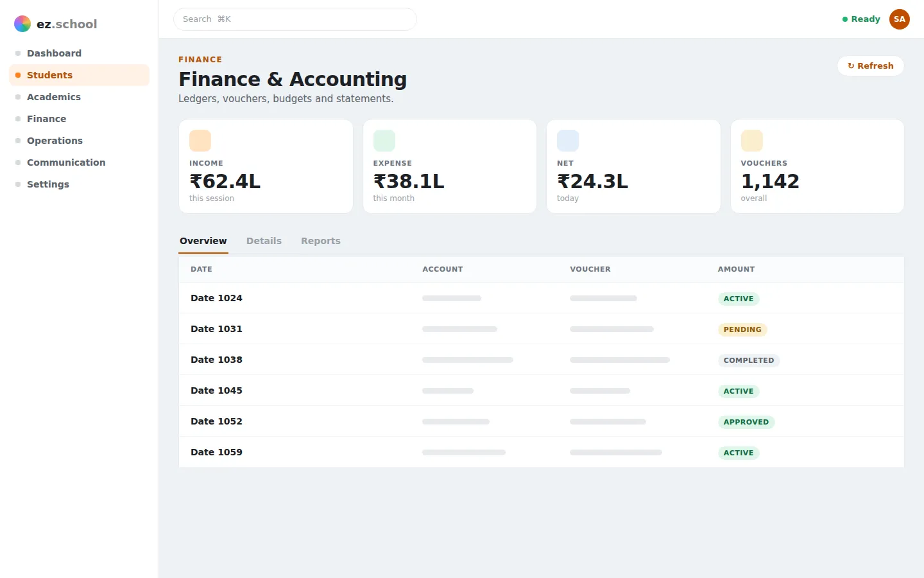Focus the Search input field
The height and width of the screenshot is (578, 924).
click(295, 19)
